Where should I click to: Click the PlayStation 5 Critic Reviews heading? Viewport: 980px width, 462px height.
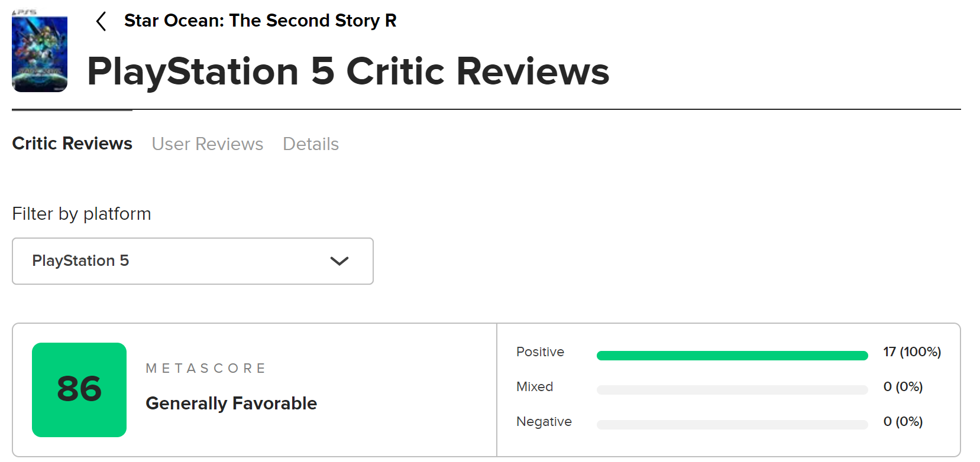click(x=348, y=71)
